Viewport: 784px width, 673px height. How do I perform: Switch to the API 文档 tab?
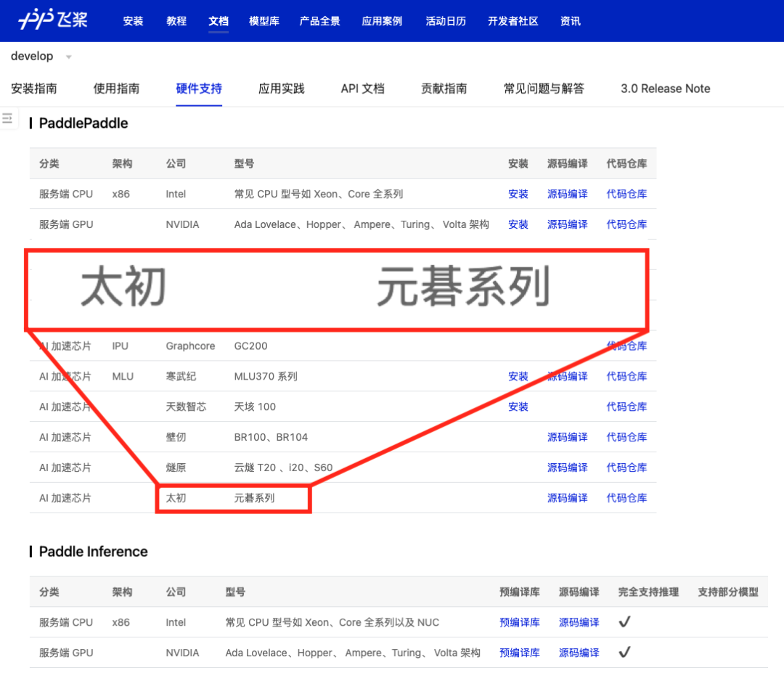(362, 89)
